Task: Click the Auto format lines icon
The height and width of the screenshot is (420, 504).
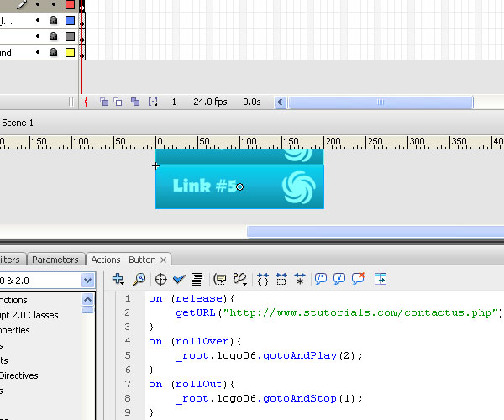Action: pos(197,279)
